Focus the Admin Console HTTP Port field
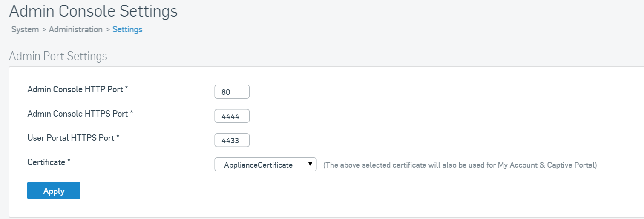Image resolution: width=644 pixels, height=219 pixels. pos(232,92)
